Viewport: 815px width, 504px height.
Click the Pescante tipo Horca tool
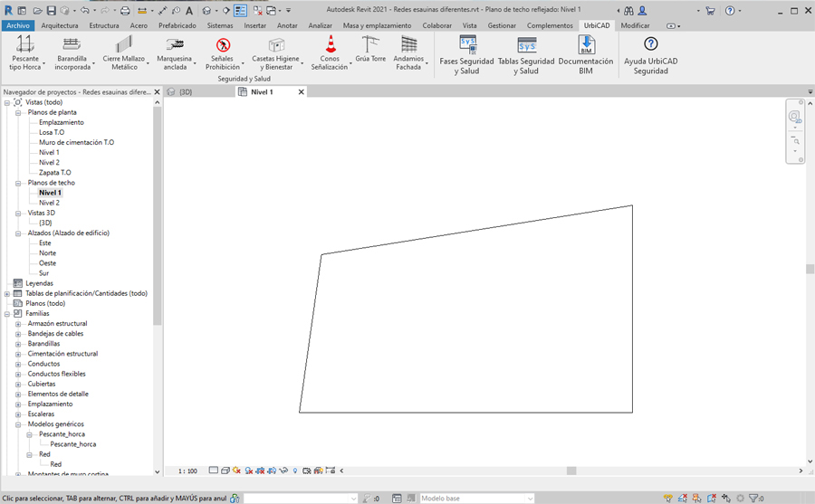pos(25,52)
